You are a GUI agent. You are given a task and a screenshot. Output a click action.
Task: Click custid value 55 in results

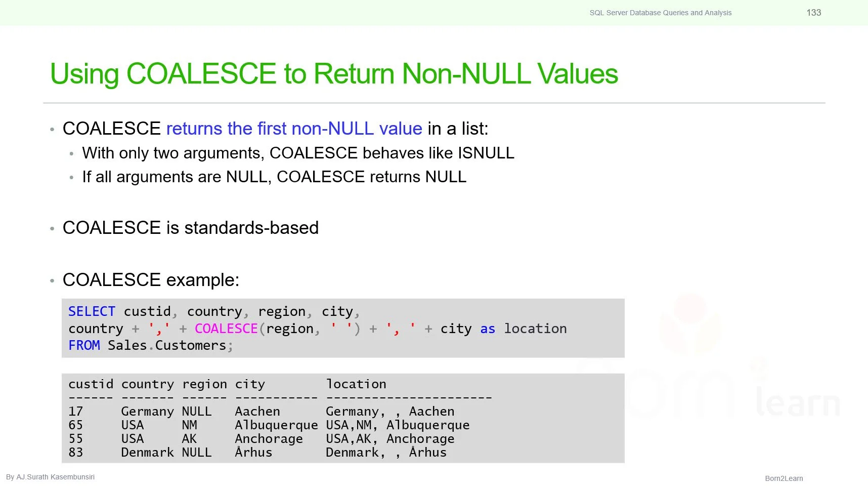pos(76,439)
